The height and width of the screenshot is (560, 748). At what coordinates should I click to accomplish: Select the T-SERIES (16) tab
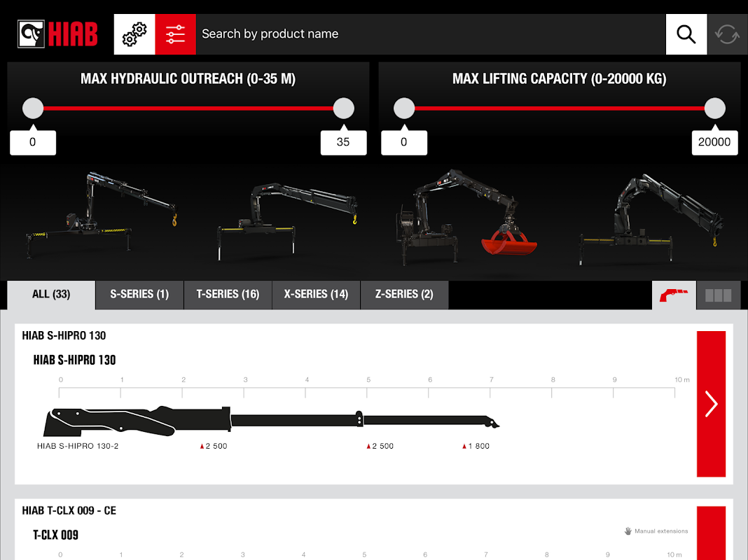[228, 295]
